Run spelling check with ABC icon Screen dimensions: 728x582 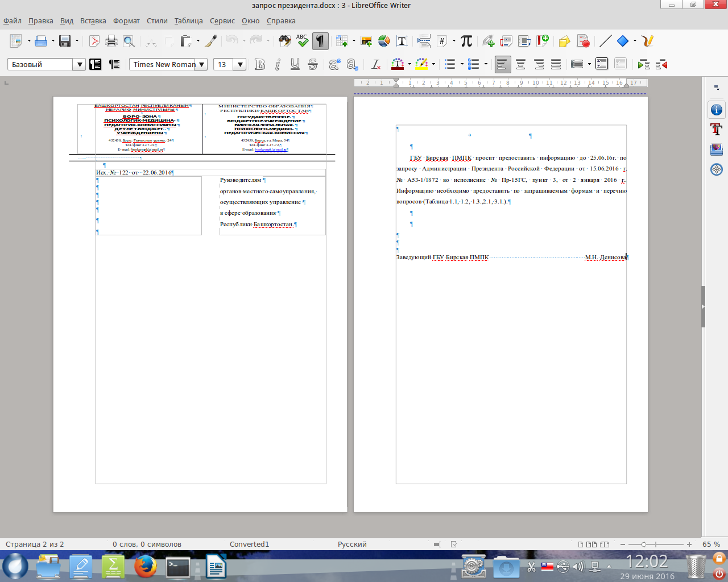click(x=302, y=41)
